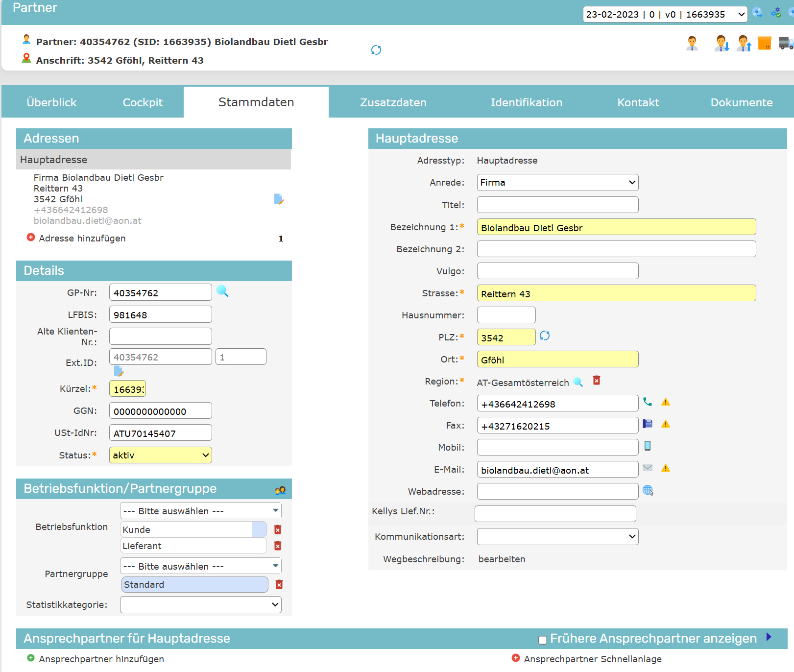Edit the Hauptadresse entry with pencil icon

tap(279, 199)
